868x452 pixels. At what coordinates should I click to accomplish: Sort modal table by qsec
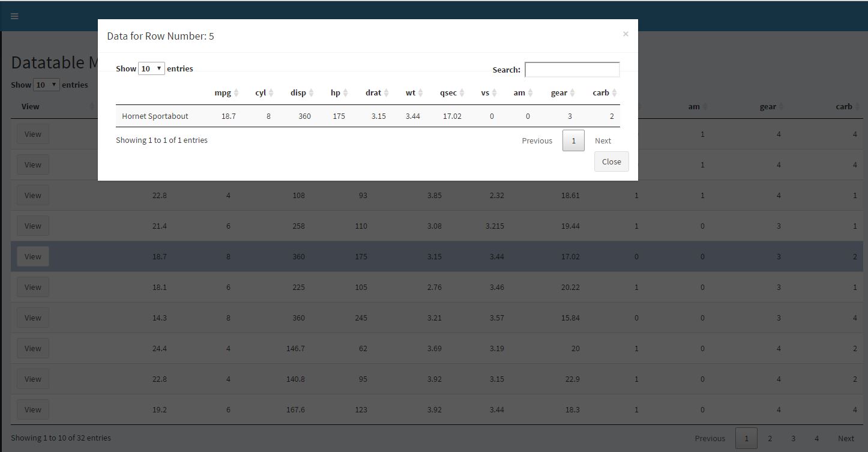click(x=452, y=92)
